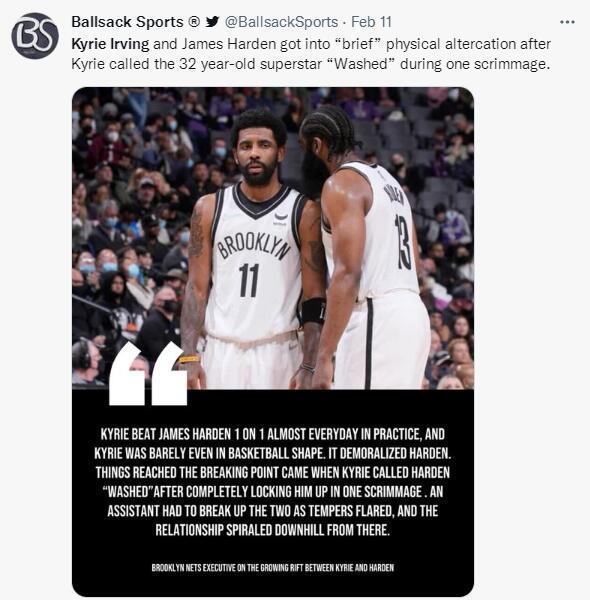Open the Ballsack Sports profile avatar
590x600 pixels.
[35, 36]
